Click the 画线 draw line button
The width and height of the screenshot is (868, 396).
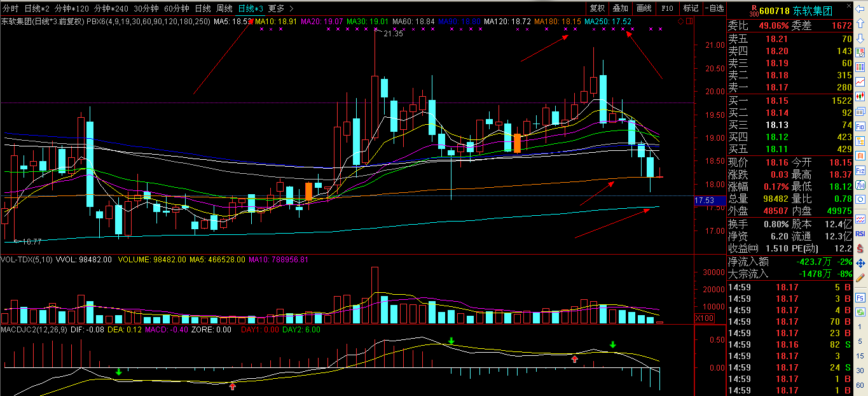pos(644,8)
